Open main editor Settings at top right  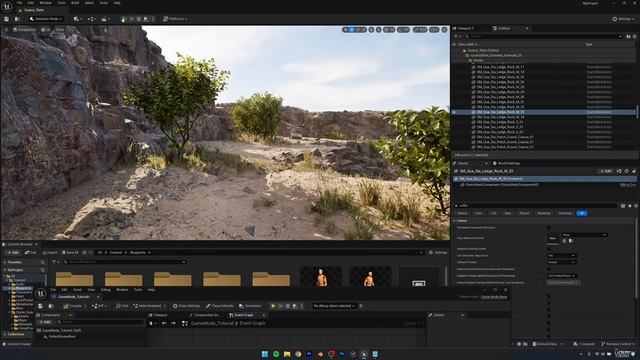coord(623,19)
